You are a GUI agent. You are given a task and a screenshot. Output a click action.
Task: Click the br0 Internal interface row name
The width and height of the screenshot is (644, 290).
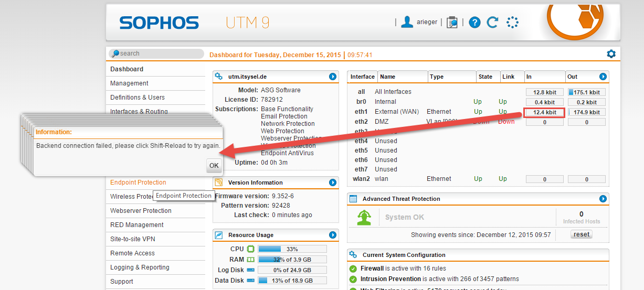click(x=385, y=102)
